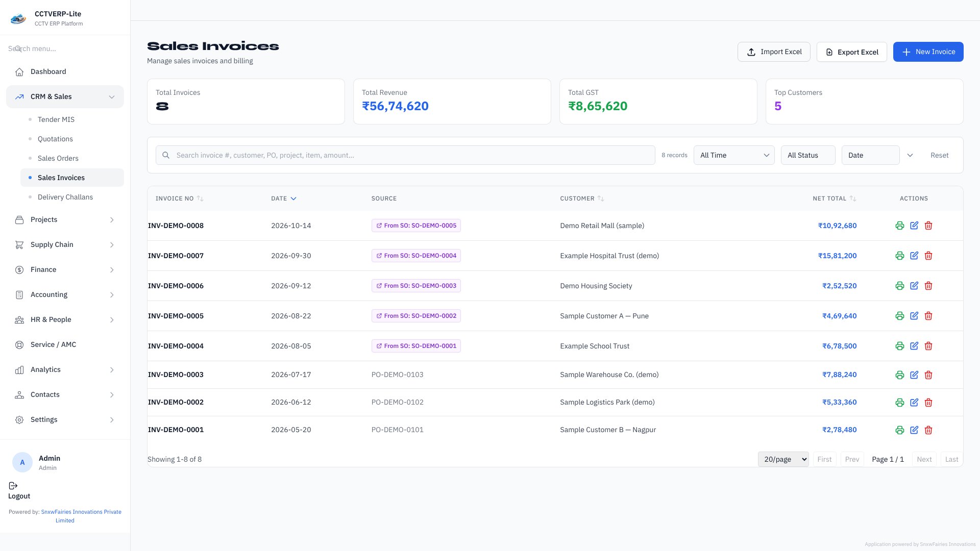The width and height of the screenshot is (980, 551).
Task: Sort by Customer column arrows
Action: pyautogui.click(x=601, y=198)
